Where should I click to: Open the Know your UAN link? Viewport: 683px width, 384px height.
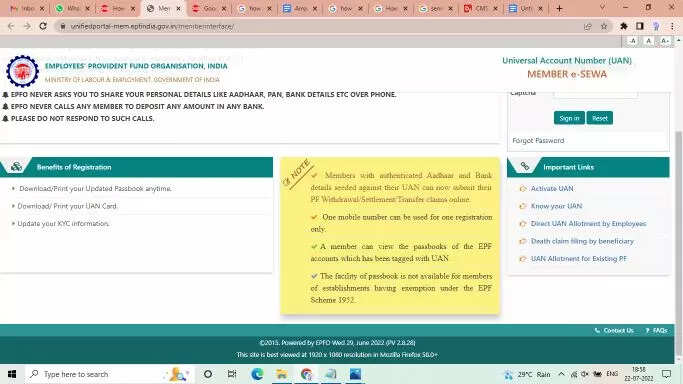coord(556,206)
